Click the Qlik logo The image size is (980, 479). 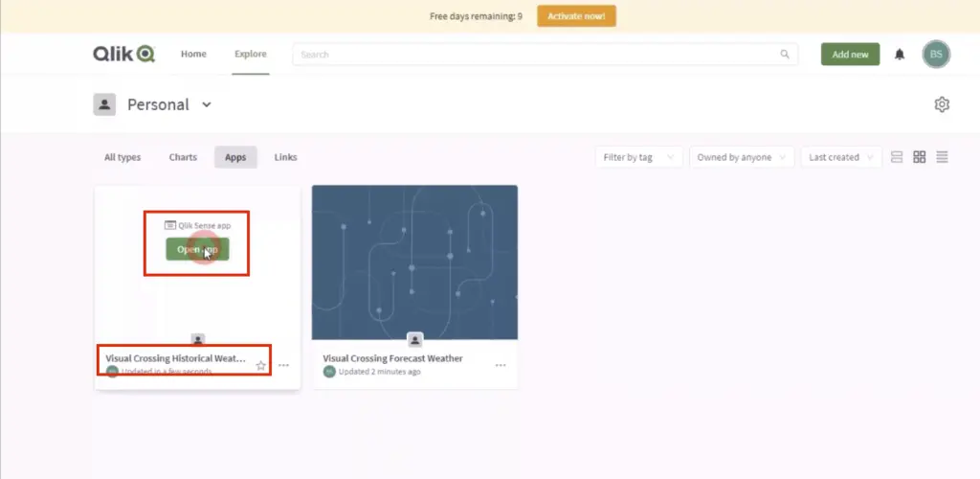[123, 55]
